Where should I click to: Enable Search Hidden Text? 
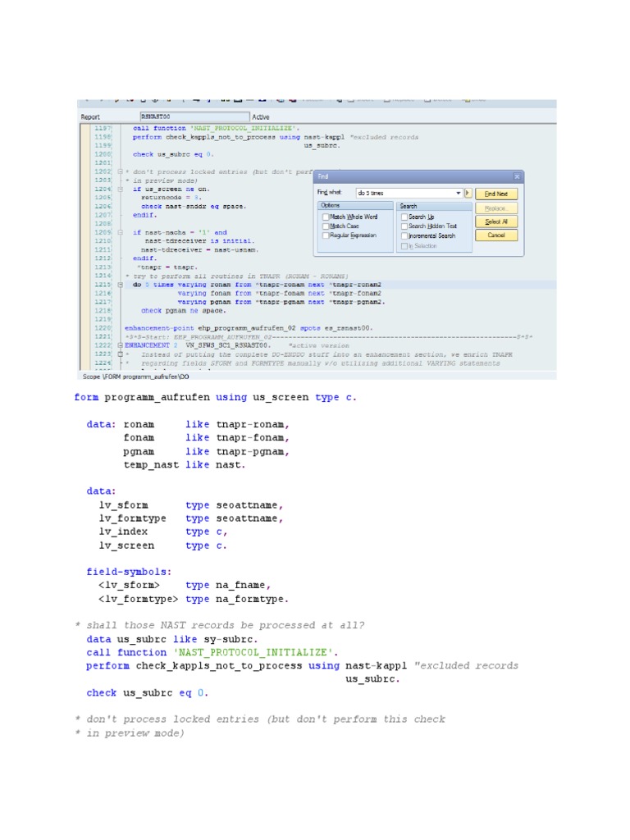(x=404, y=226)
